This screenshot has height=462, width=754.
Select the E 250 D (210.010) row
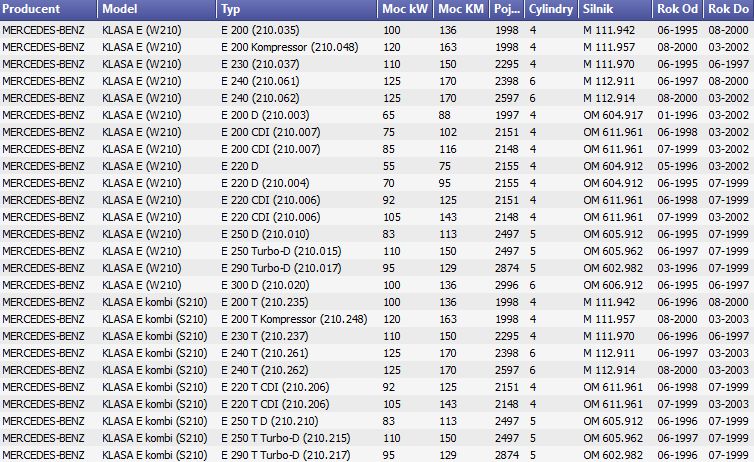377,234
